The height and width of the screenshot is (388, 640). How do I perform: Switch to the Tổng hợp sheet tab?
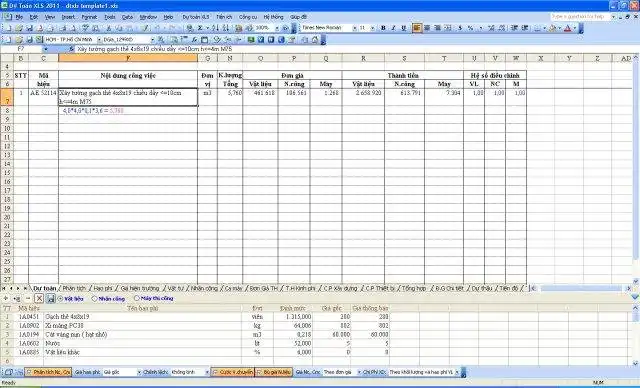413,288
